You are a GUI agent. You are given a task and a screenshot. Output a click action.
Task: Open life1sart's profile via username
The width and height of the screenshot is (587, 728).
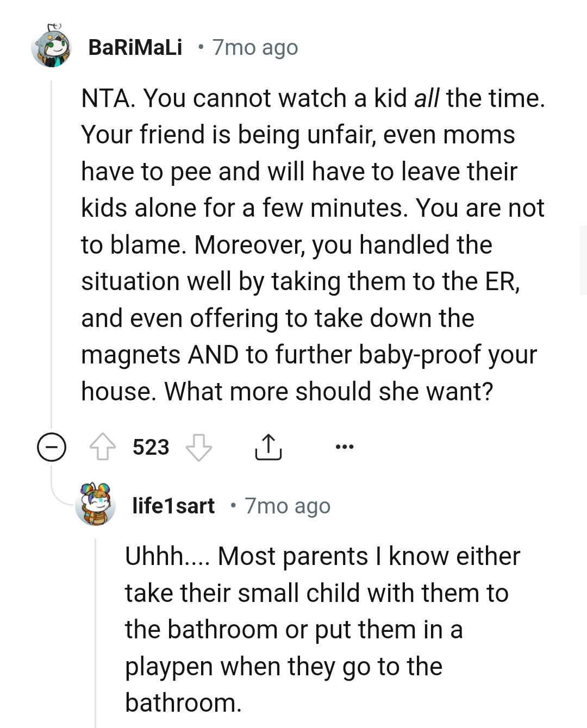[174, 505]
